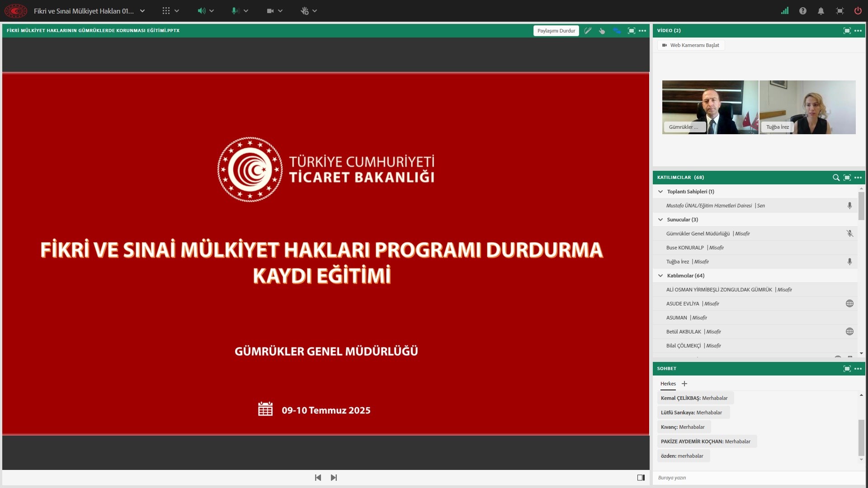The image size is (868, 488).
Task: Click PAKİZE AYDEMİR KOÇHAN chat message
Action: [x=707, y=441]
